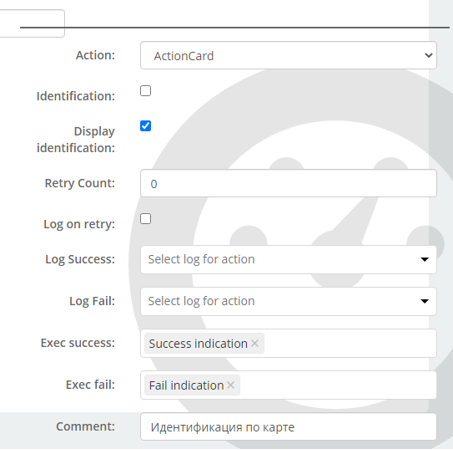Remove the Success indication tag
Image resolution: width=453 pixels, height=450 pixels.
point(255,343)
